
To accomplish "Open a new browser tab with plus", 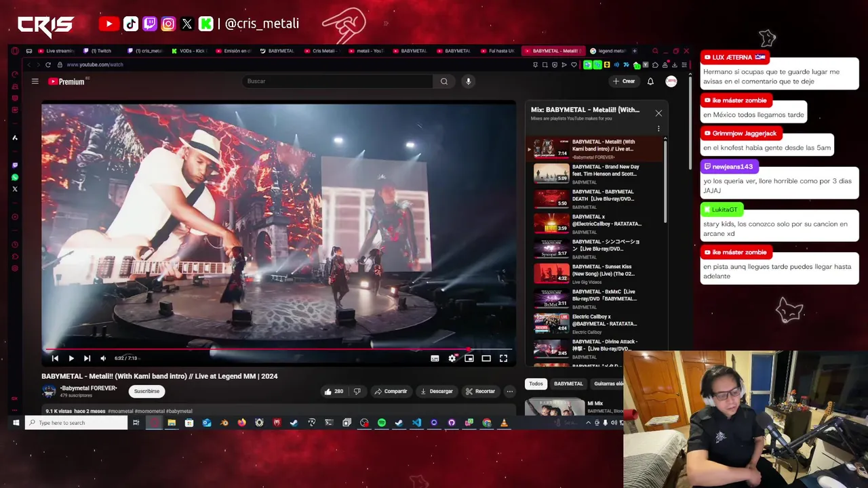I will [635, 51].
